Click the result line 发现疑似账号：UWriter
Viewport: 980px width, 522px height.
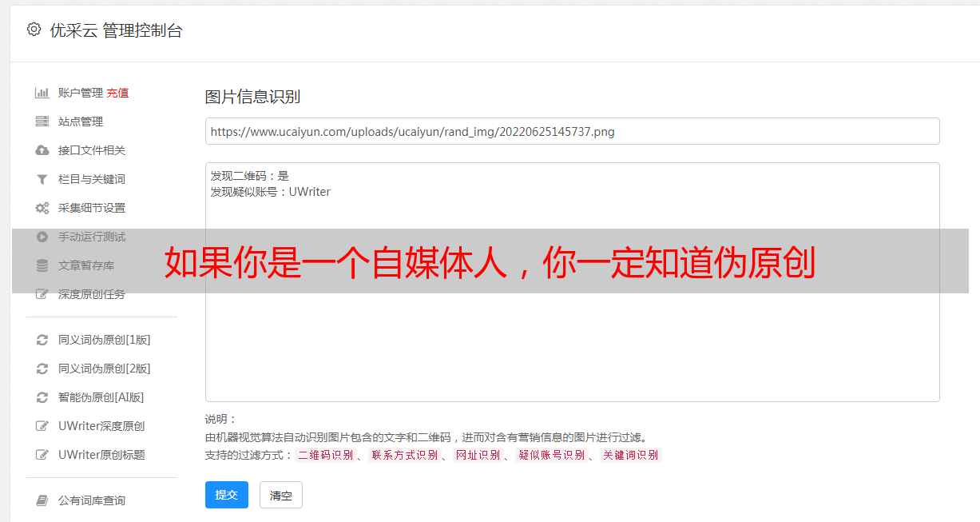pos(271,192)
